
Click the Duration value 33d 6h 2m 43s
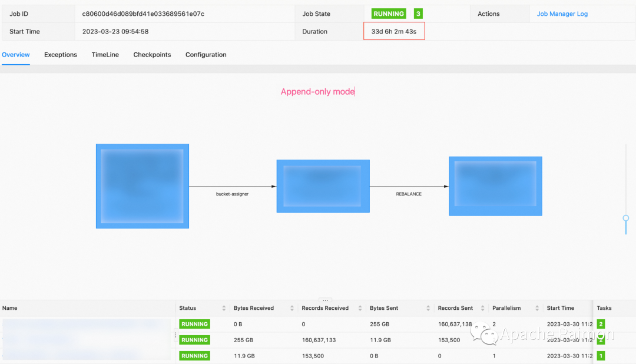click(x=394, y=32)
